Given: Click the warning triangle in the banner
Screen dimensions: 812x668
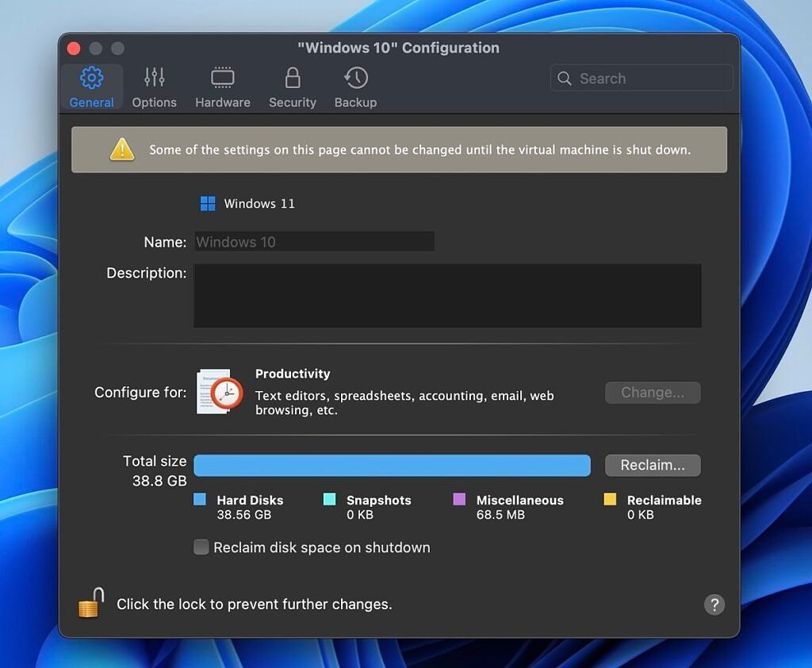Looking at the screenshot, I should pos(121,149).
